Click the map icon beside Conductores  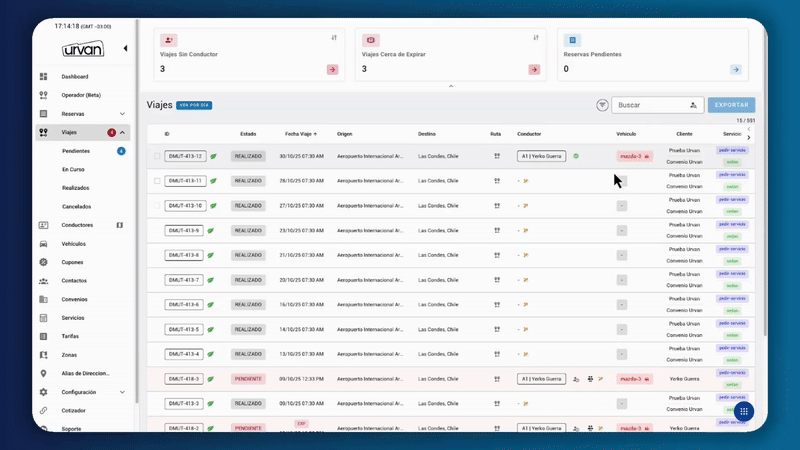(x=120, y=225)
